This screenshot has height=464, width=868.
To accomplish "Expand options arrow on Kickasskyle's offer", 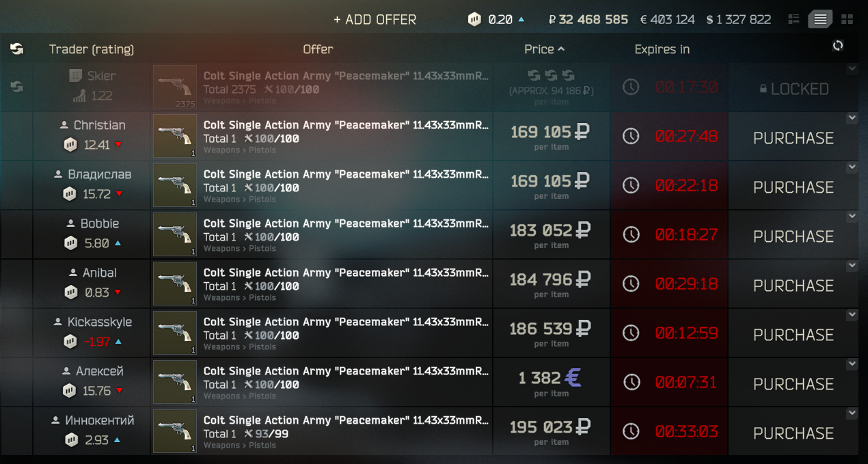I will coord(852,314).
